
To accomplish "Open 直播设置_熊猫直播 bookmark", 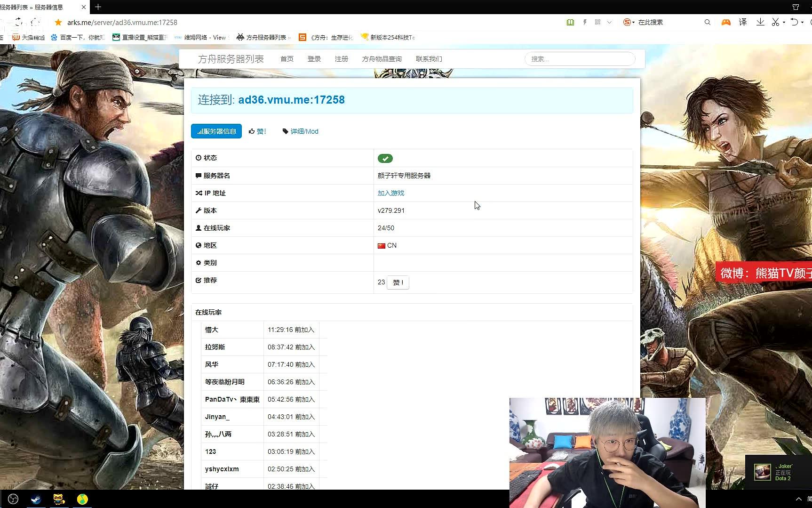I will coord(140,37).
